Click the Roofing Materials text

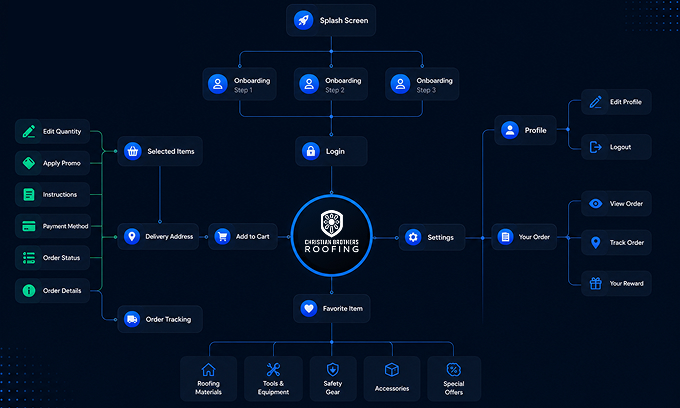click(x=208, y=388)
